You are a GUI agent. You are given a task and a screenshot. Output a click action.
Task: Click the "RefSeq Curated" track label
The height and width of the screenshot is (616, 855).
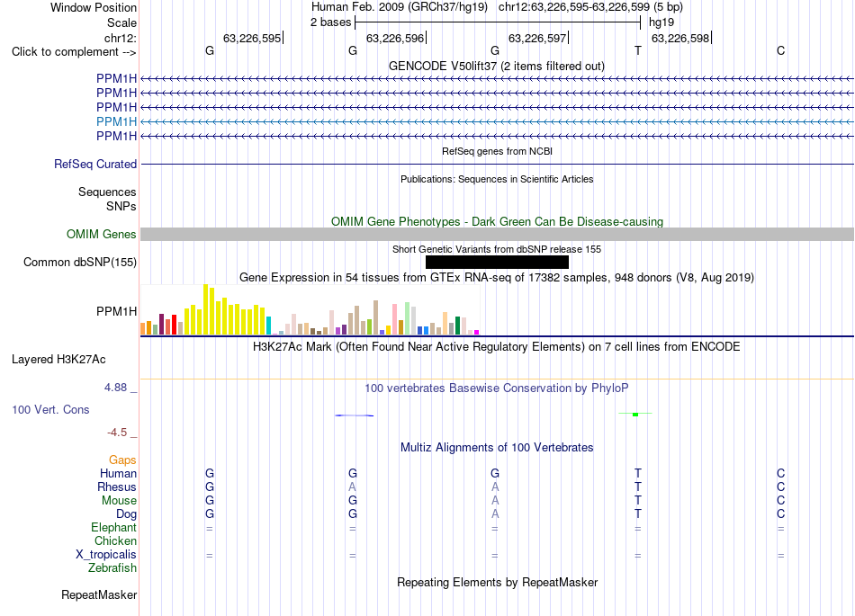click(x=95, y=164)
